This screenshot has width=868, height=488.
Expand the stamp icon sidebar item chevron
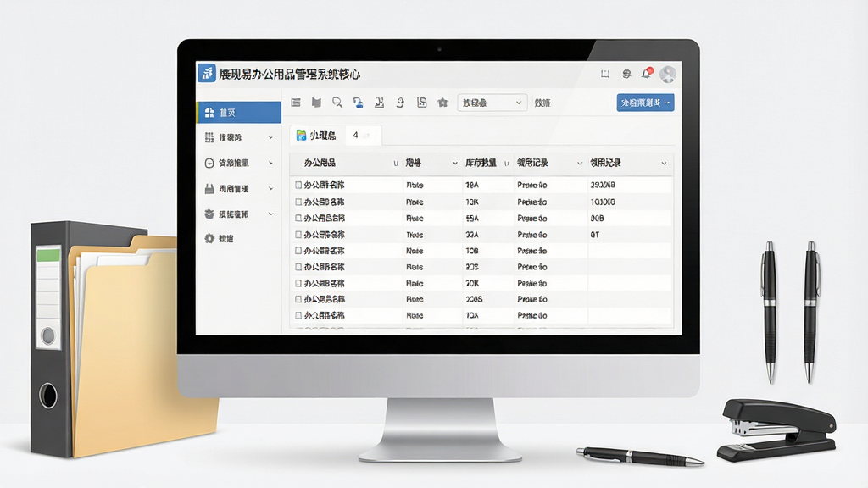tap(270, 189)
